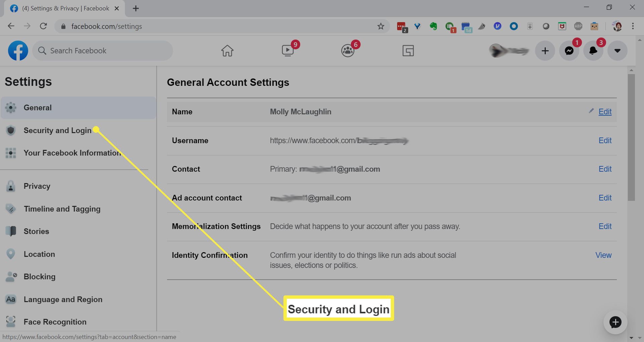Select the Settings & Privacy Facebook tab
The height and width of the screenshot is (342, 644).
64,8
